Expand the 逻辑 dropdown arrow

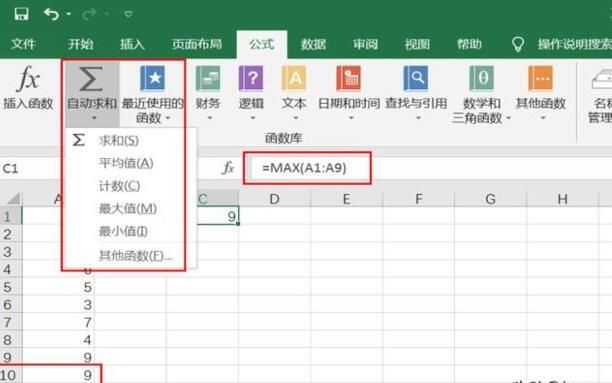pos(253,118)
